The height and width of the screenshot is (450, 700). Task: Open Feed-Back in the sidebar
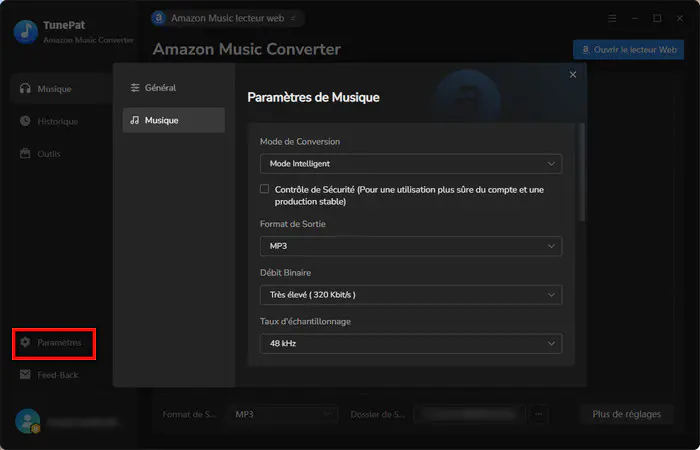(49, 375)
